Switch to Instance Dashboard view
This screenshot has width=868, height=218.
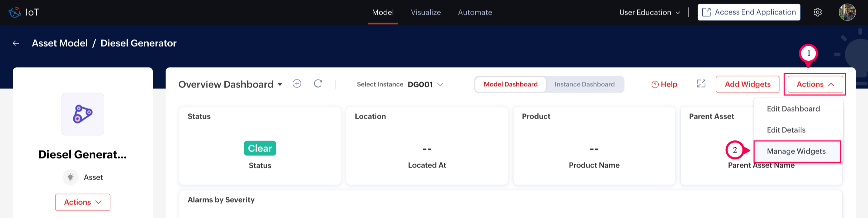click(x=584, y=84)
